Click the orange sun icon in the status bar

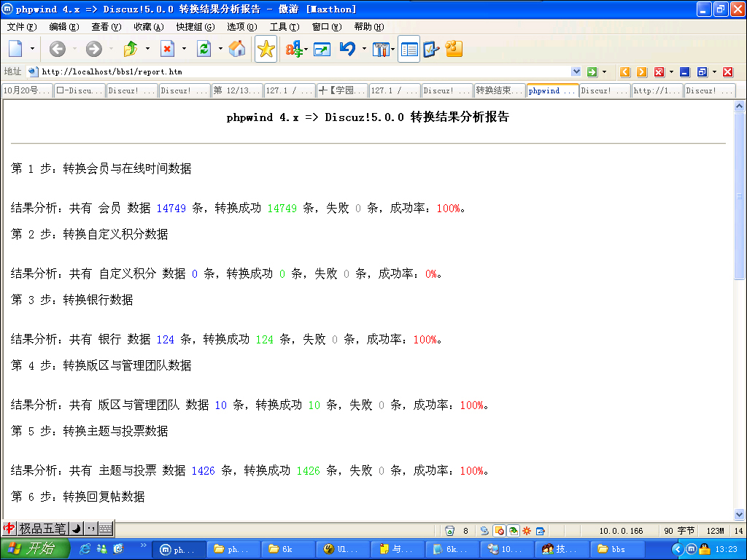pos(527,531)
